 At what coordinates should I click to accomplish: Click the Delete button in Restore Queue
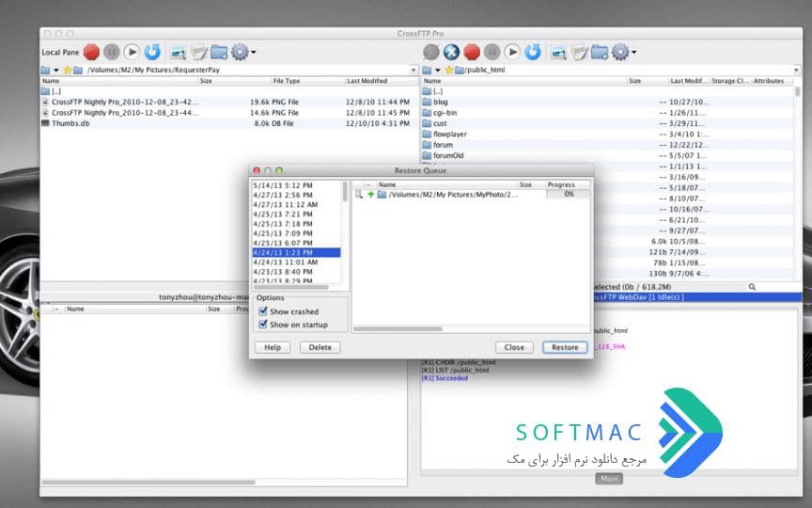tap(320, 347)
